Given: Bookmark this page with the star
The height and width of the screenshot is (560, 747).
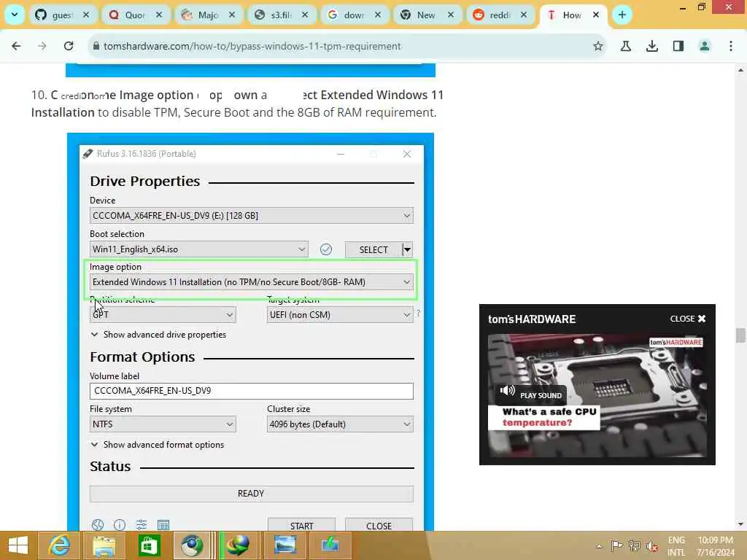Looking at the screenshot, I should pyautogui.click(x=598, y=46).
